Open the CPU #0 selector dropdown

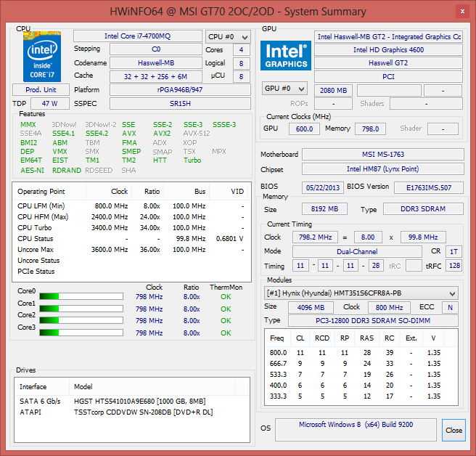(228, 37)
